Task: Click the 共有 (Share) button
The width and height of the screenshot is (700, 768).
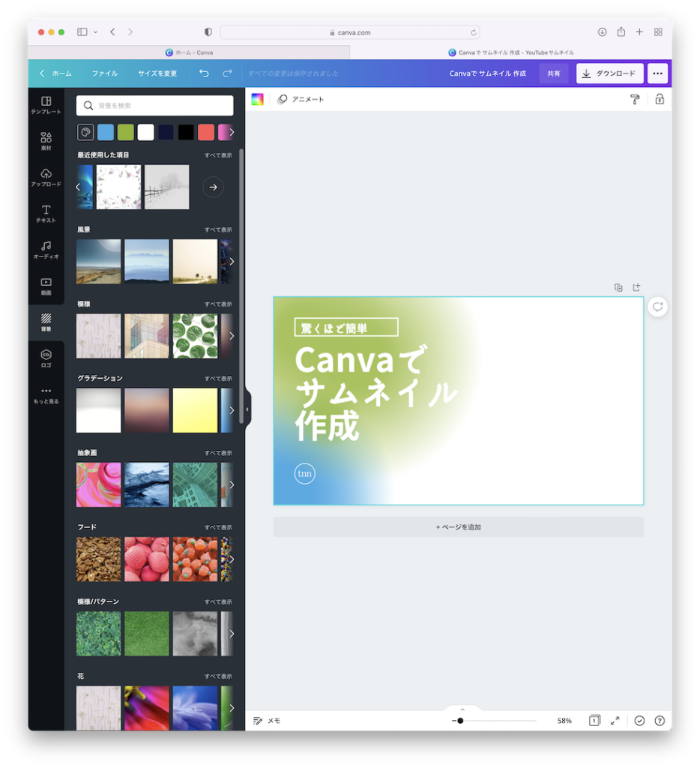Action: pyautogui.click(x=553, y=73)
